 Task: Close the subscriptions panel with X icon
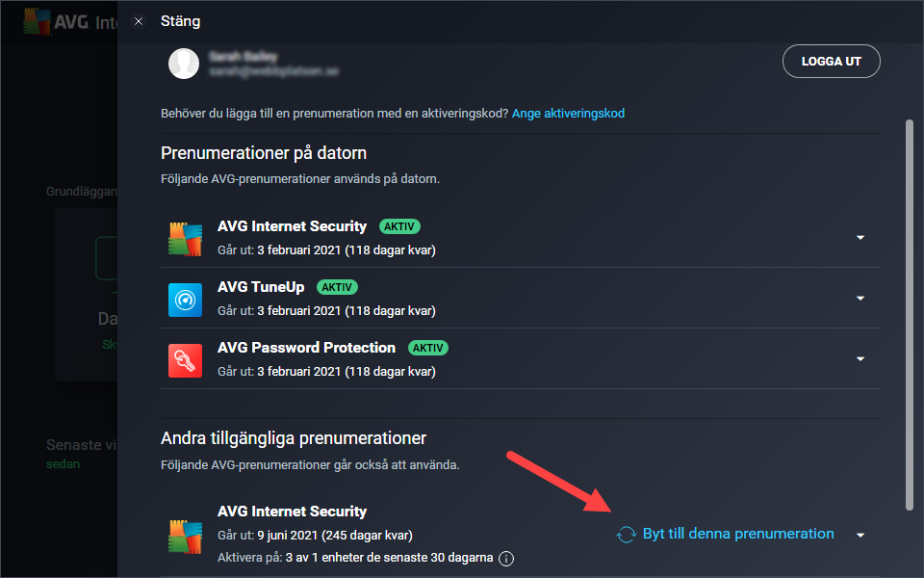click(139, 21)
